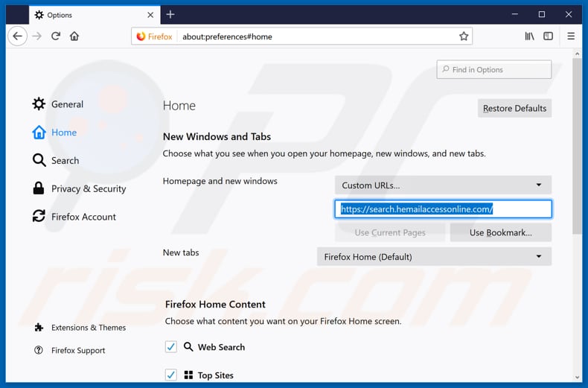Viewport: 588px width, 388px height.
Task: Select the Home settings category
Action: pyautogui.click(x=54, y=132)
